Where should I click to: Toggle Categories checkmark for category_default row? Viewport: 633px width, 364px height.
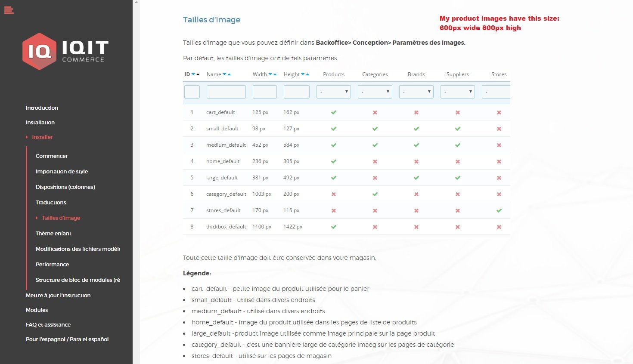(x=375, y=194)
